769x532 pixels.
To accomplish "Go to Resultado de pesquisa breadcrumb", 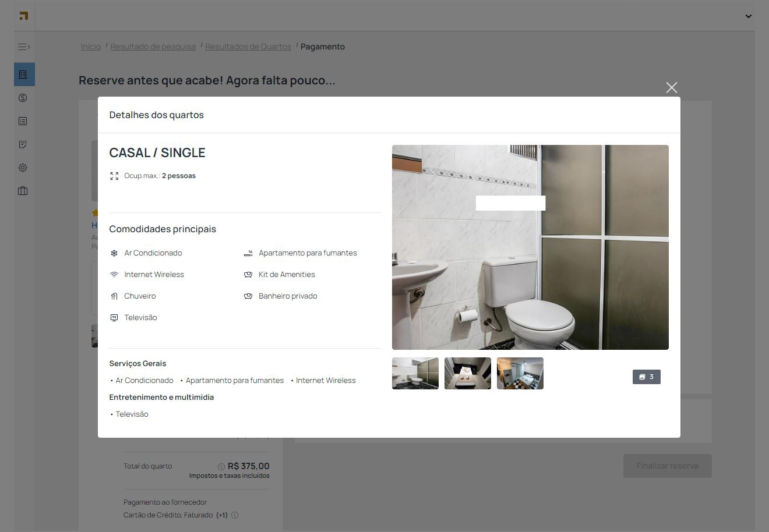I will coord(153,47).
